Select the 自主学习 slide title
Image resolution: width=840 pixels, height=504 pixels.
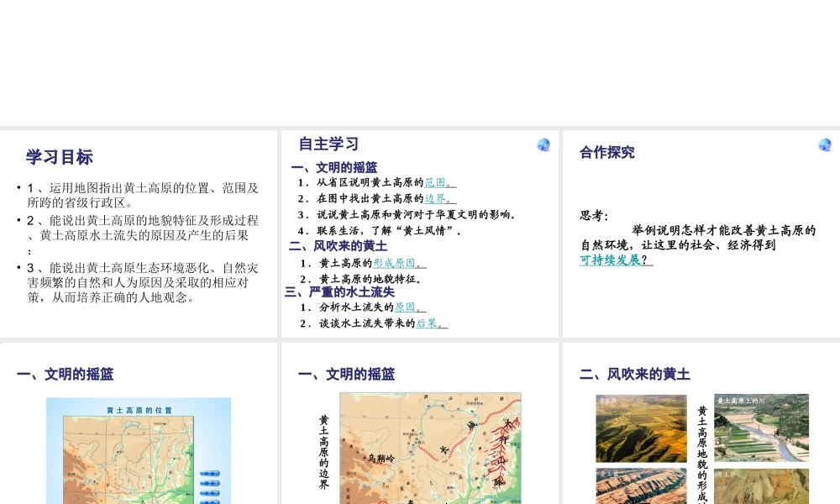pos(329,144)
